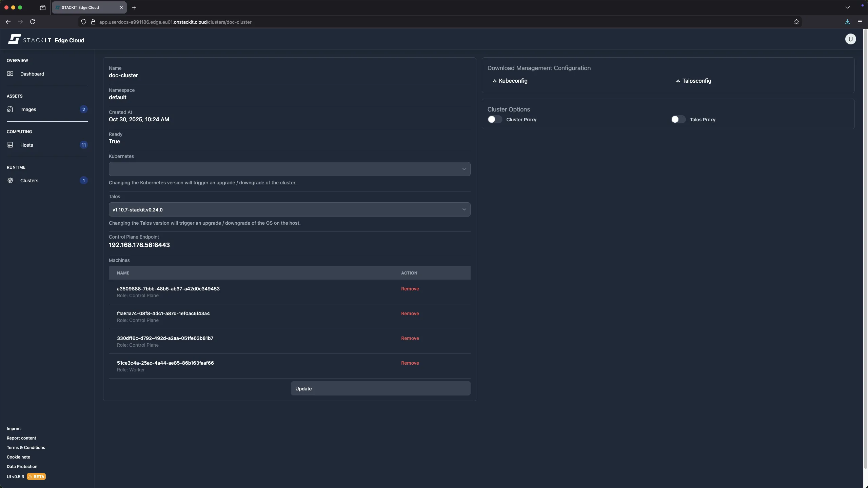The width and height of the screenshot is (868, 488).
Task: Open Hosts under Computing
Action: click(26, 145)
